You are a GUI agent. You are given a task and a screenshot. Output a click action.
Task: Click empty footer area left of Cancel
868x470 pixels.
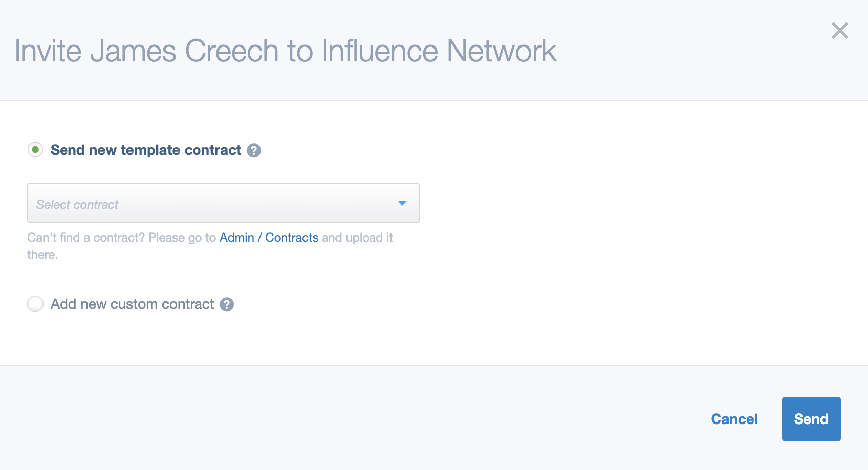tap(354, 419)
